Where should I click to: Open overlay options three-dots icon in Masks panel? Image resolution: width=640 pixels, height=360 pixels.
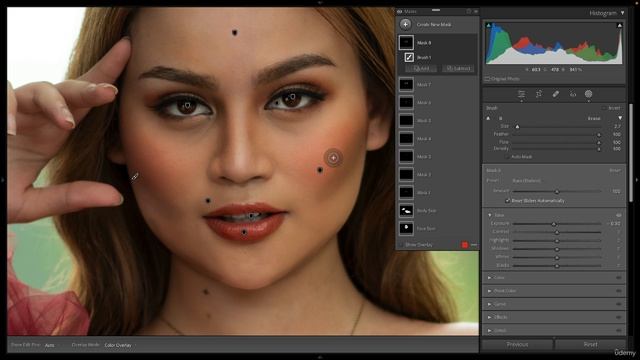click(474, 244)
